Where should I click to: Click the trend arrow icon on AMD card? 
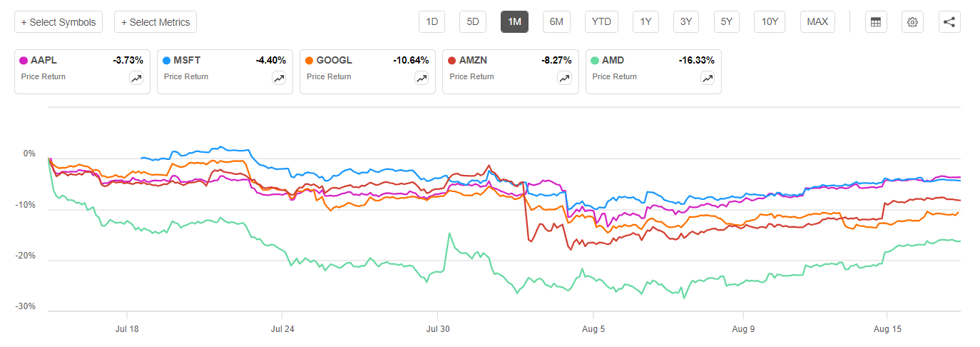pos(707,79)
